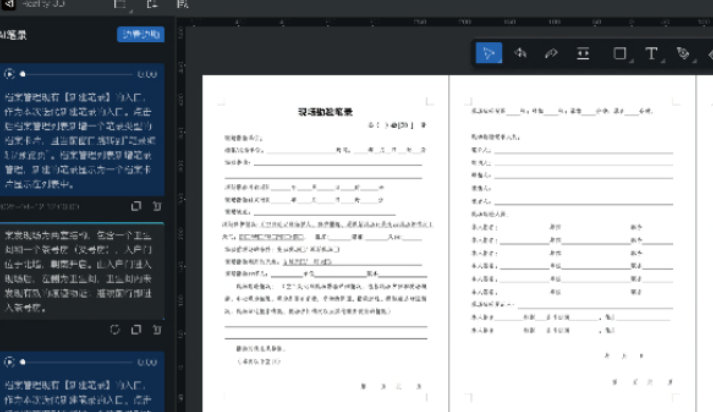Screen dimensions: 713x412
Task: Click the first icon in top bar
Action: pyautogui.click(x=120, y=4)
